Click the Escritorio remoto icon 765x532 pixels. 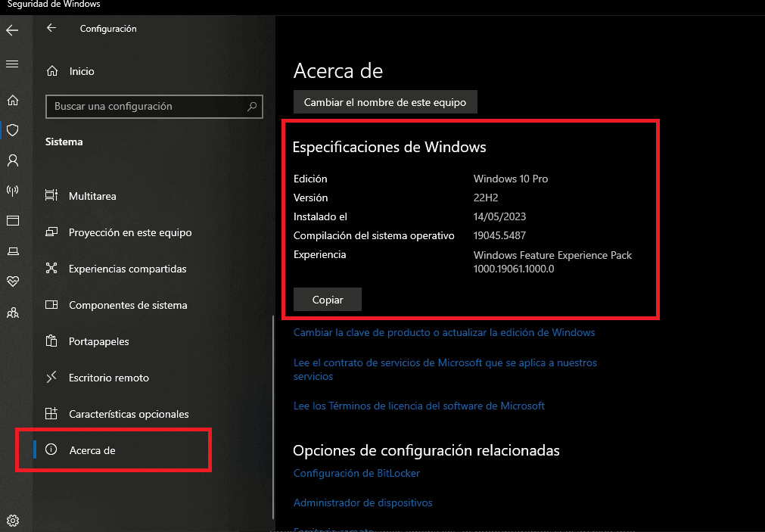click(51, 377)
